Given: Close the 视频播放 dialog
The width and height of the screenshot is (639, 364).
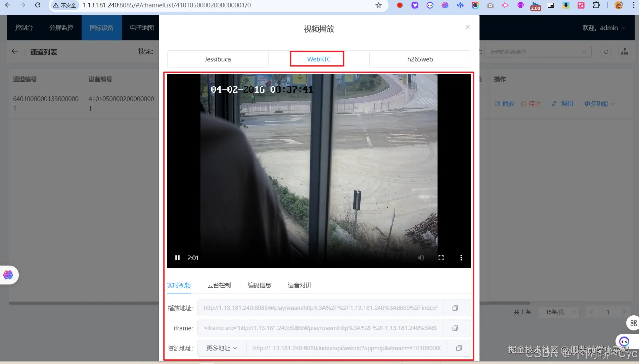Looking at the screenshot, I should click(x=467, y=27).
